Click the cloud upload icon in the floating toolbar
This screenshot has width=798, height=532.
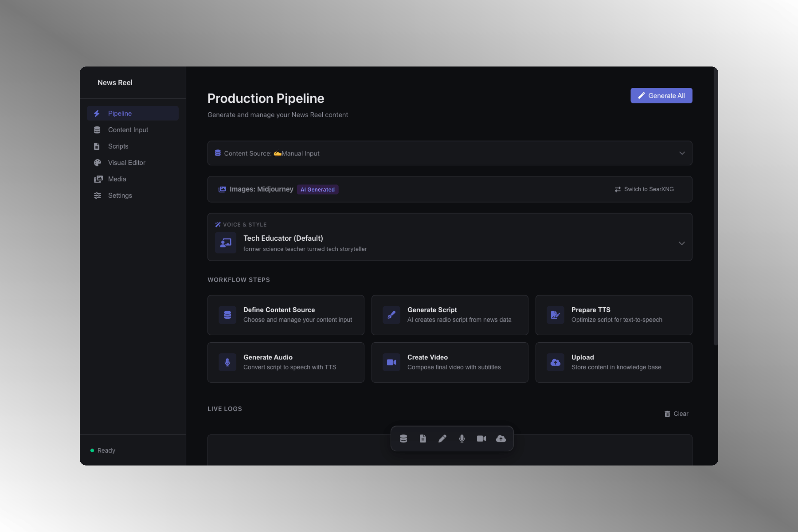[x=501, y=439]
